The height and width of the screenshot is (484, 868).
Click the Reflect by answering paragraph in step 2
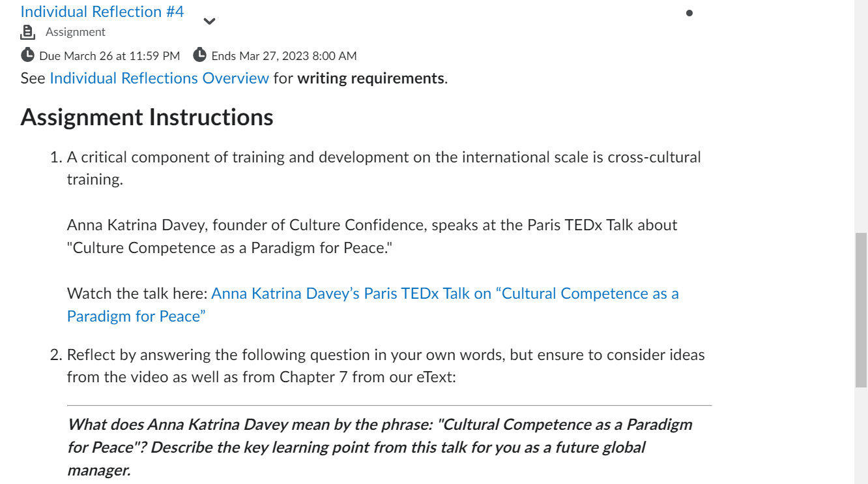pyautogui.click(x=386, y=355)
